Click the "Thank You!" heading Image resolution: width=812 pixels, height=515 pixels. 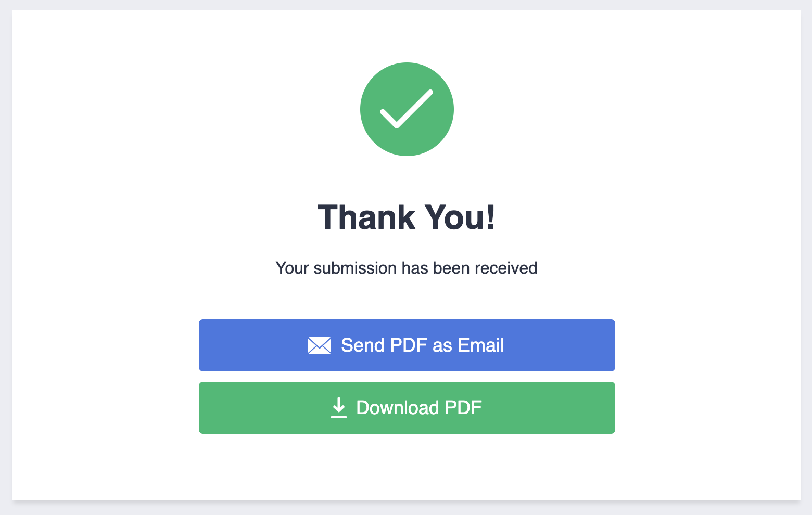[407, 217]
